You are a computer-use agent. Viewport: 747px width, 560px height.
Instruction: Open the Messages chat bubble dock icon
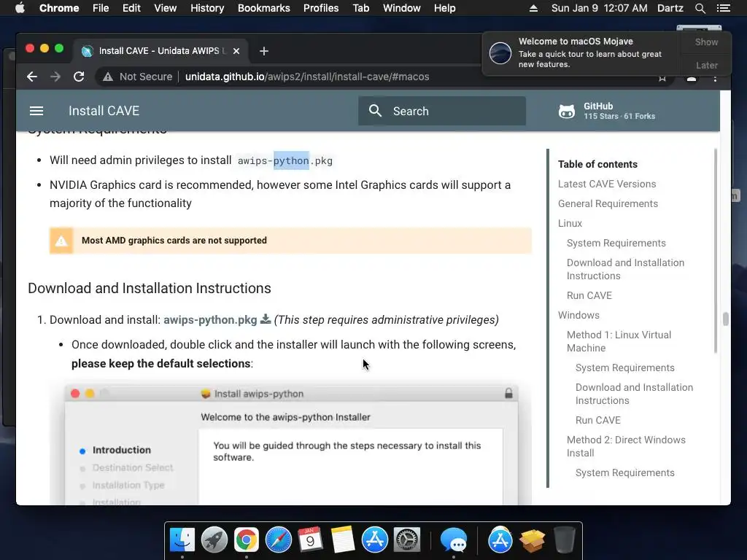click(x=454, y=540)
